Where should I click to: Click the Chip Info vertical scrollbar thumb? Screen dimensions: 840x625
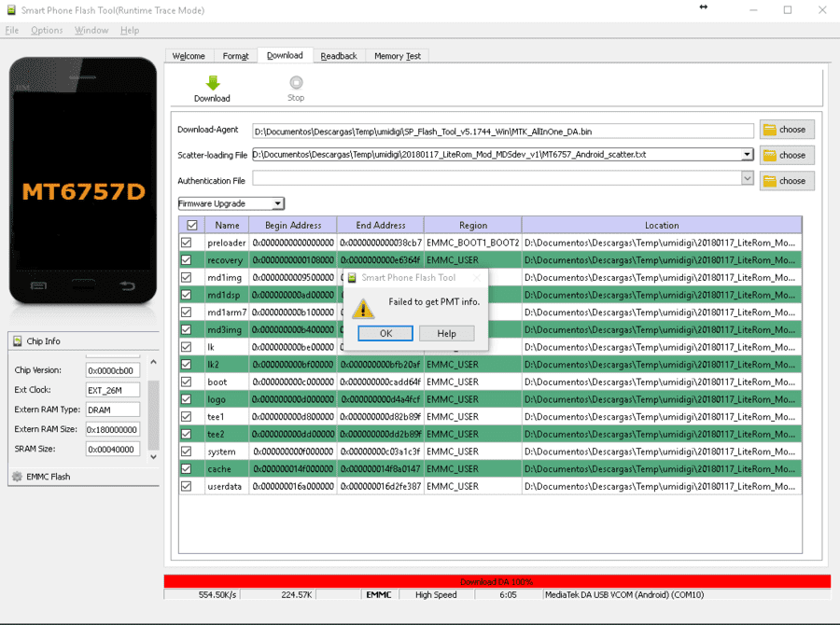[153, 415]
